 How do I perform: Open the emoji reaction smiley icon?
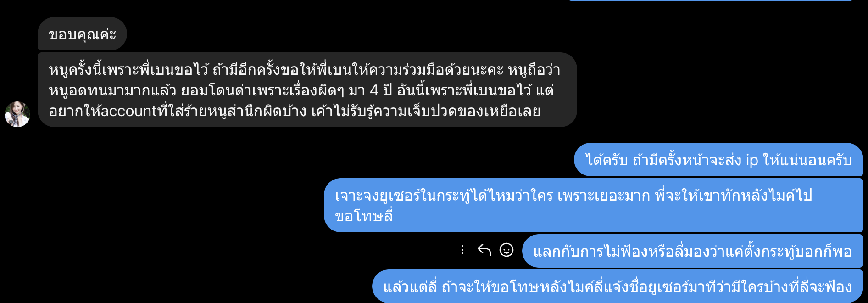click(x=506, y=250)
